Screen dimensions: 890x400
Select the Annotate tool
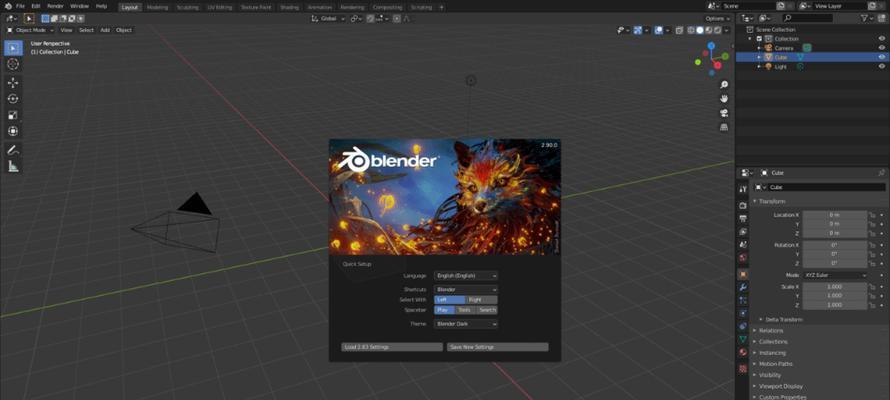click(13, 150)
